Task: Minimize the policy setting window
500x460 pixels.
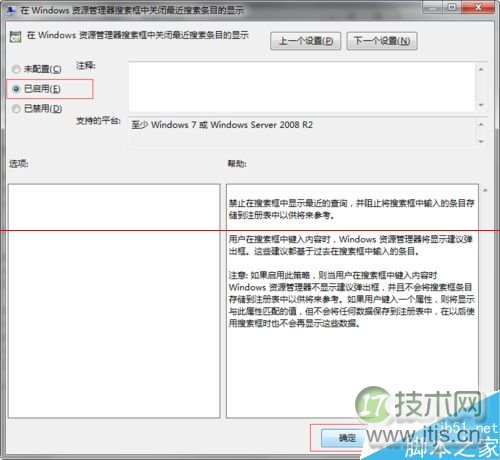Action: tap(432, 7)
